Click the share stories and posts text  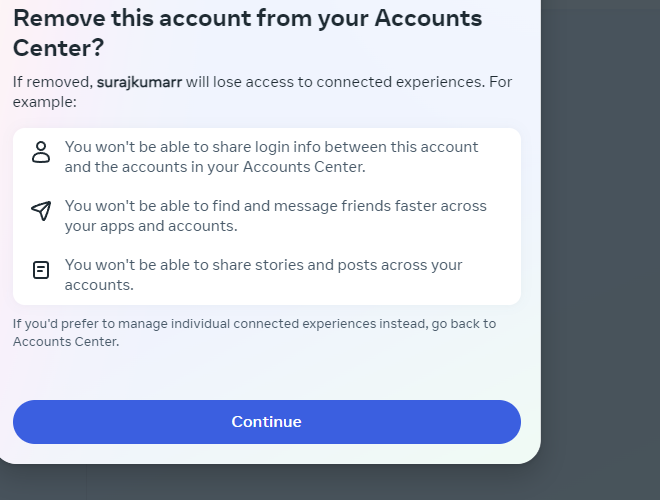click(263, 275)
